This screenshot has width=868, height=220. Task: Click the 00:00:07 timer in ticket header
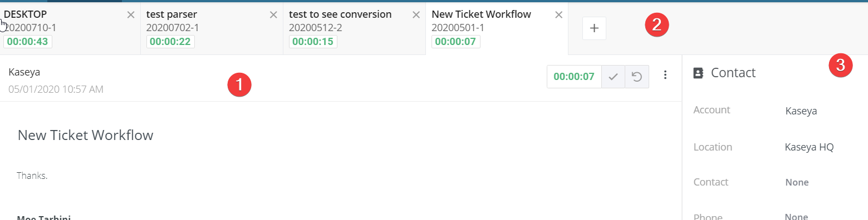(x=574, y=77)
